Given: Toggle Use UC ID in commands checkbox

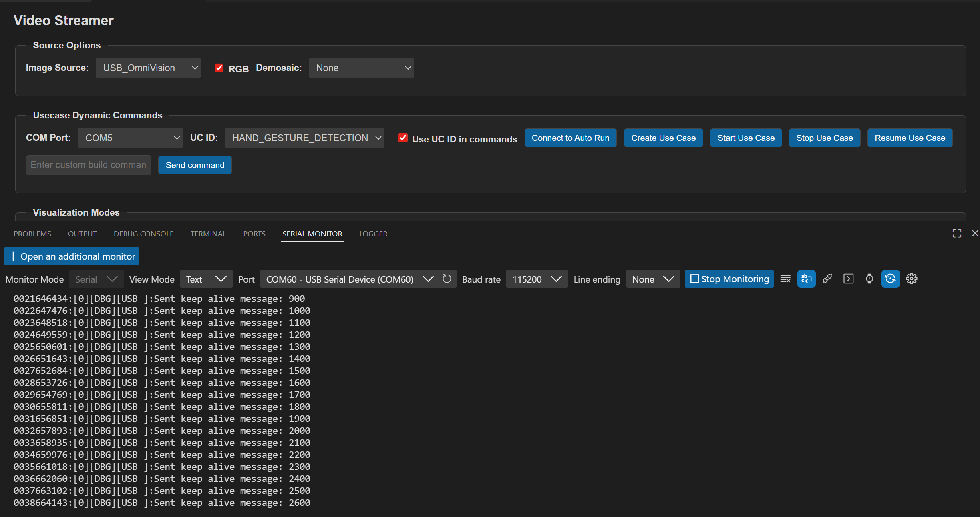Looking at the screenshot, I should point(403,138).
